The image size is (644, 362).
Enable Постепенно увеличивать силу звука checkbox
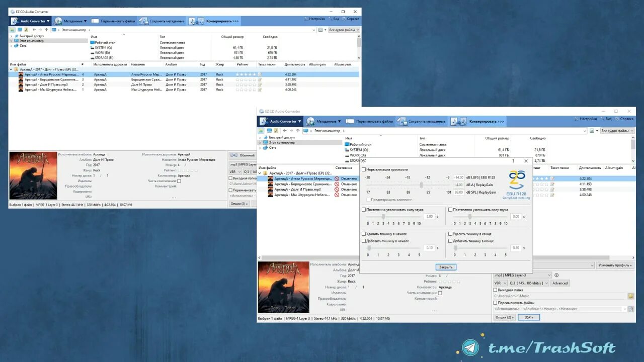pyautogui.click(x=364, y=209)
